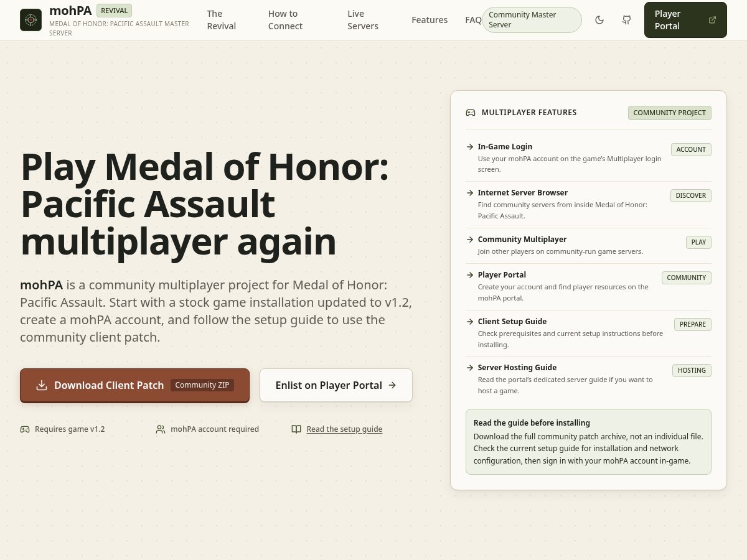Click the arrow icon next to Client Setup Guide

click(470, 322)
